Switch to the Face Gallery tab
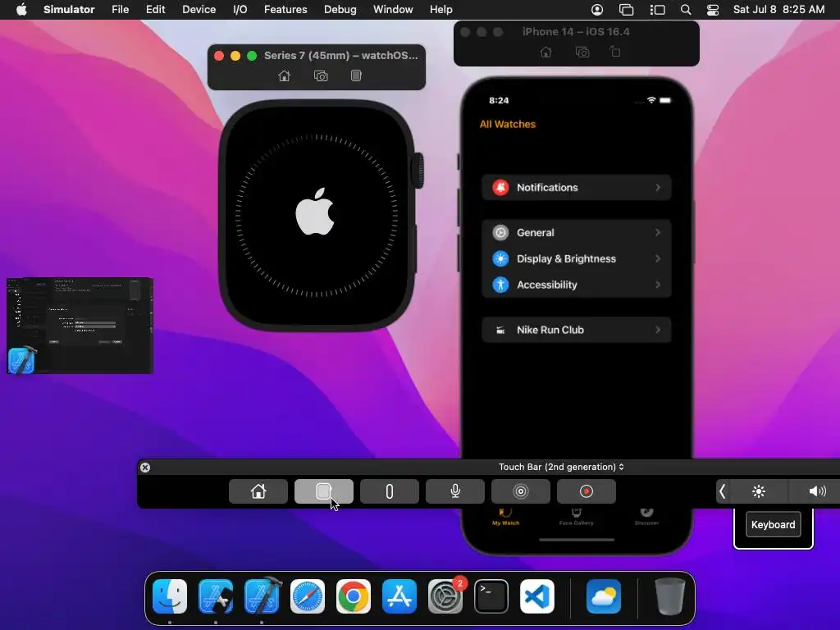The image size is (840, 630). click(x=576, y=517)
